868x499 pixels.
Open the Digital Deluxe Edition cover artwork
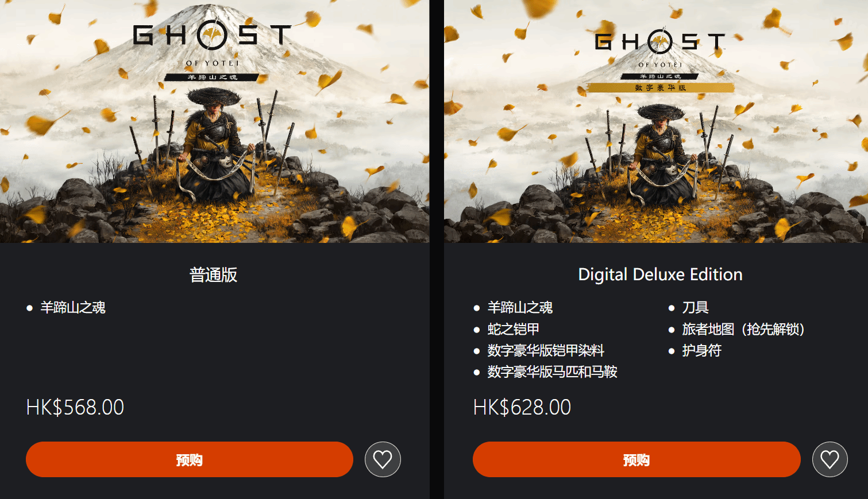coord(656,121)
